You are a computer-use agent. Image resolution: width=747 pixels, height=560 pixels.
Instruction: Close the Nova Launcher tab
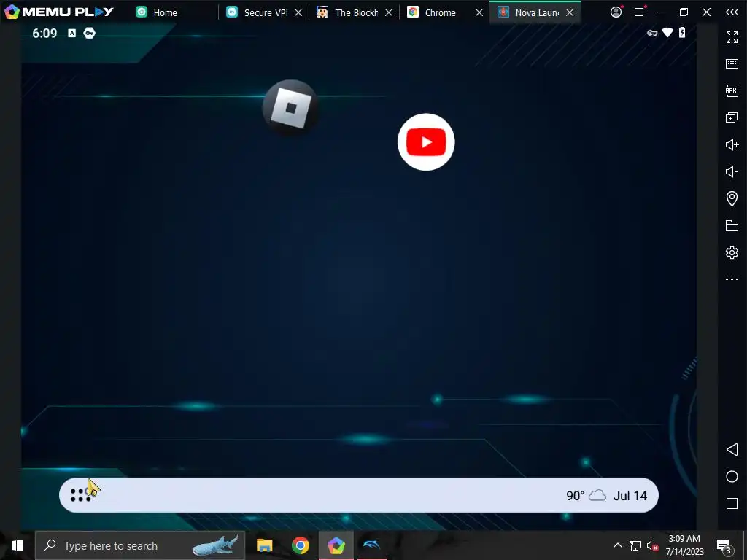coord(570,12)
